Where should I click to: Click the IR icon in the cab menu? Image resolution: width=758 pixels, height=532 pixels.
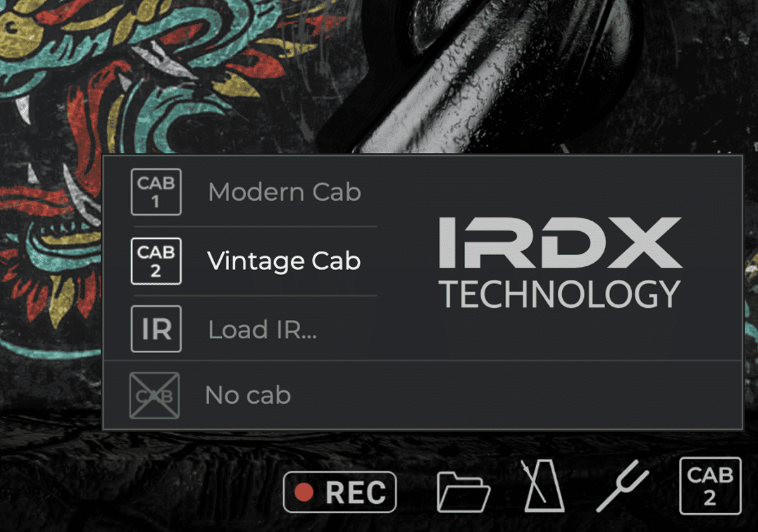pyautogui.click(x=156, y=328)
